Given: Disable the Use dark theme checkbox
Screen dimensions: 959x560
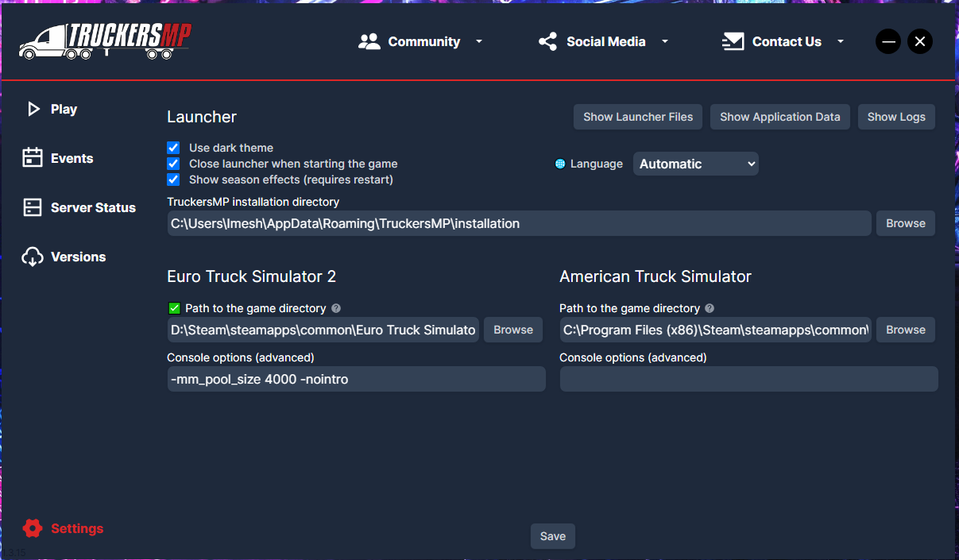Looking at the screenshot, I should pos(173,148).
